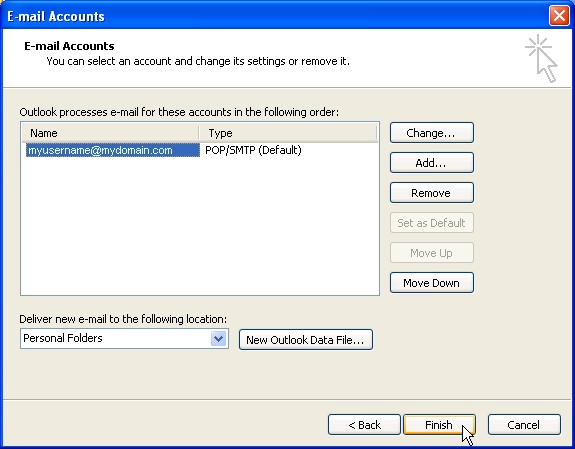575x449 pixels.
Task: Create a New Outlook Data File
Action: click(x=305, y=340)
